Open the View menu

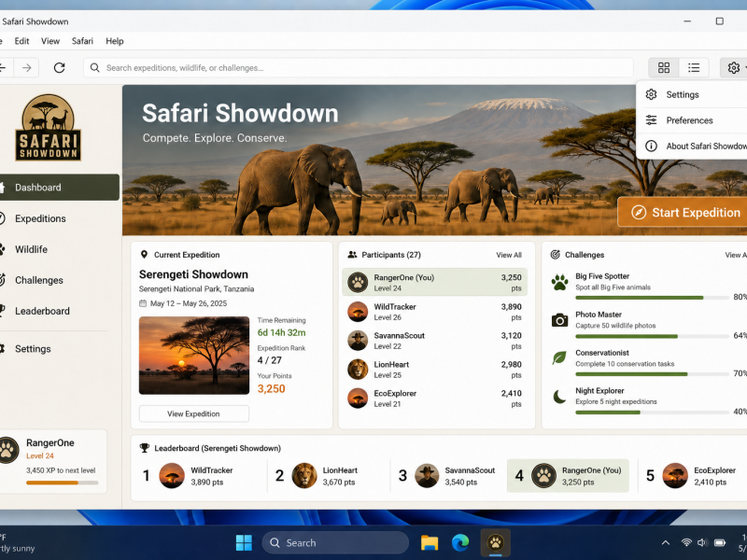tap(50, 41)
